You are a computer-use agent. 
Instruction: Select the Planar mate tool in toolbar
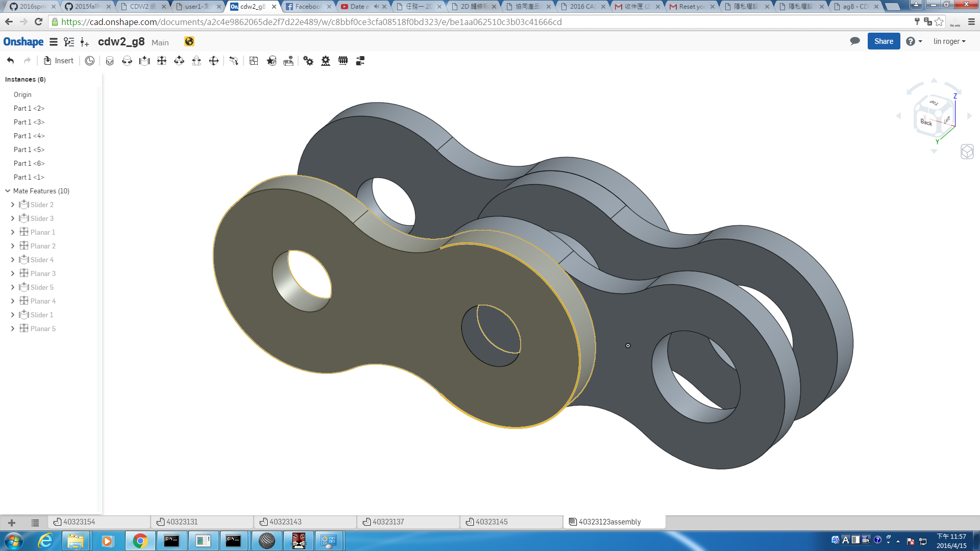coord(162,61)
